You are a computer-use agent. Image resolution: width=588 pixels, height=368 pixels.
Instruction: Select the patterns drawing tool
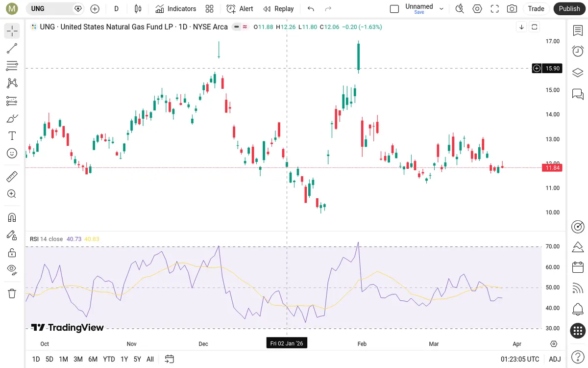coord(12,83)
